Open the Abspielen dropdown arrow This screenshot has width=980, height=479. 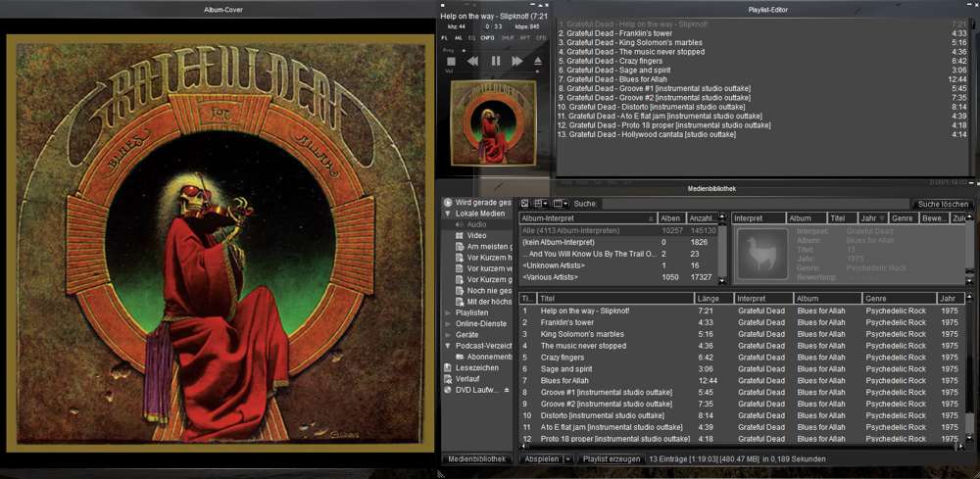point(568,458)
